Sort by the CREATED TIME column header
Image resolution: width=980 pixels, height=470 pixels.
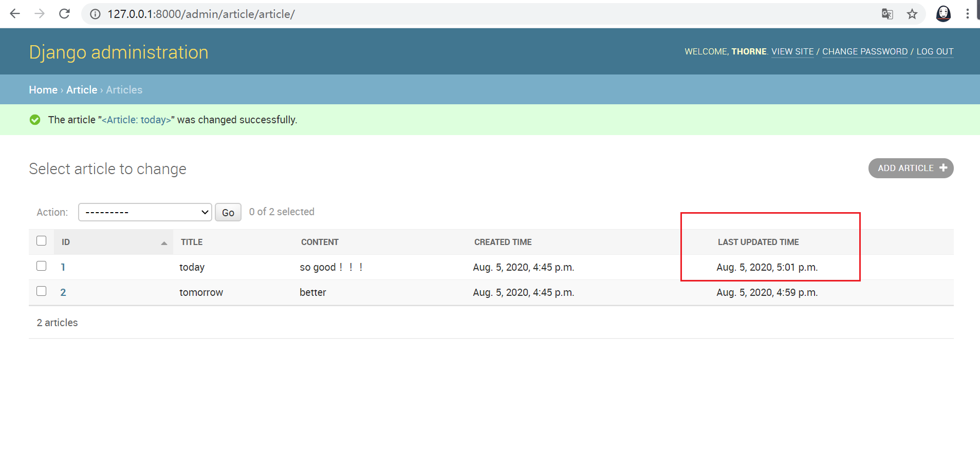click(503, 242)
